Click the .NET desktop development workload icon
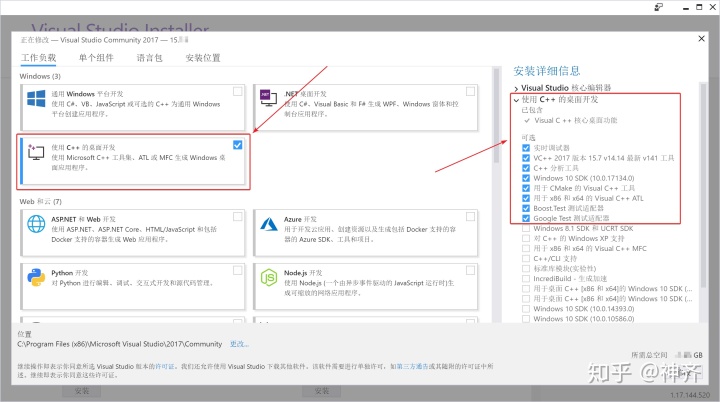Screen dimensions: 720x402 [269, 97]
